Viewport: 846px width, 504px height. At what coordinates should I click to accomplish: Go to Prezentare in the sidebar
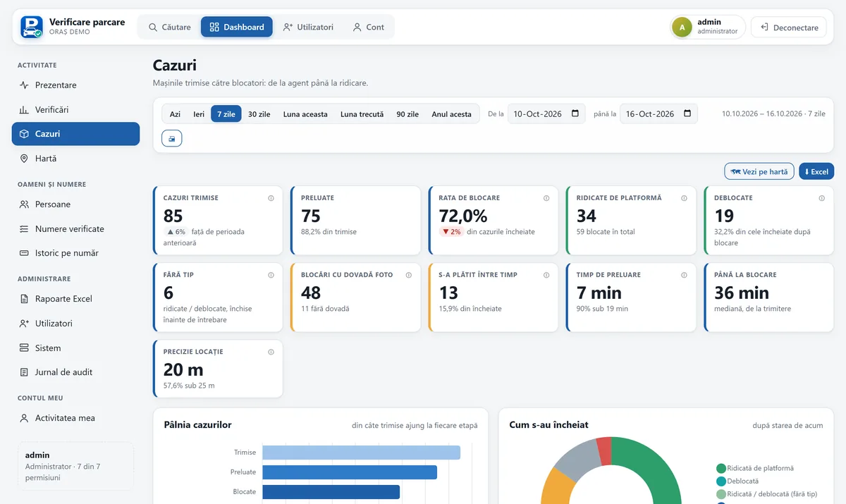click(75, 85)
